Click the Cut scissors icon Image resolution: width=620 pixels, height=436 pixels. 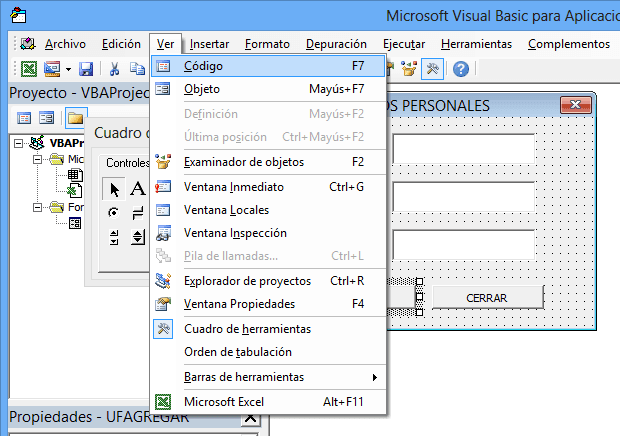tap(114, 69)
